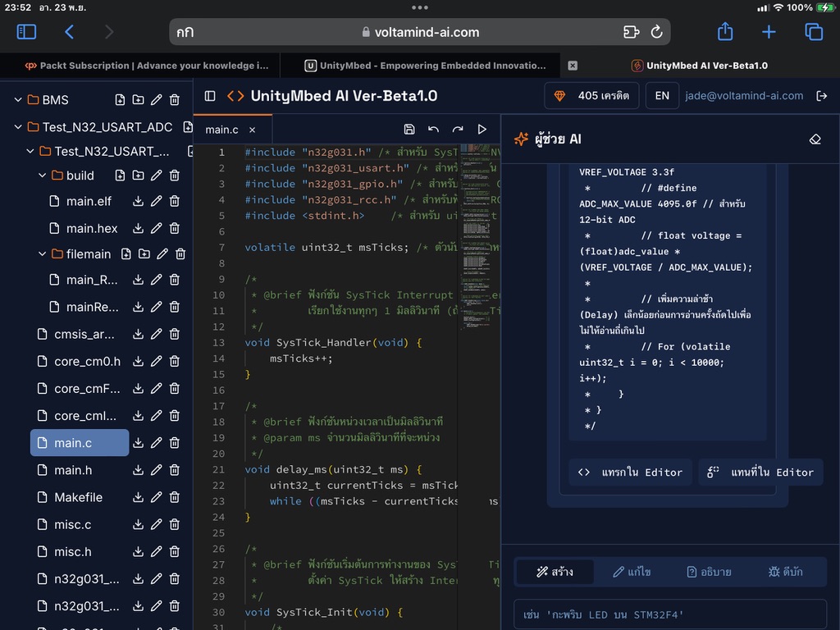Redo changes using the redo arrow
Viewport: 840px width, 630px height.
click(458, 129)
